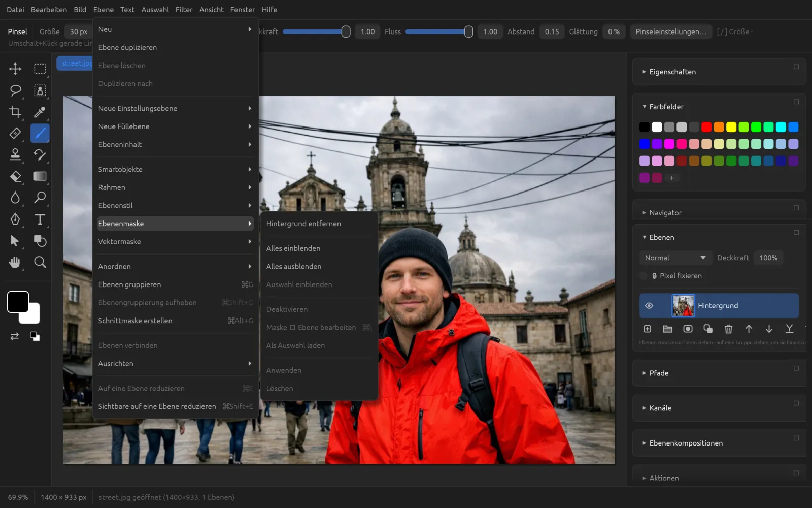Select the Text tool
Screen dimensions: 812x508
(x=40, y=219)
